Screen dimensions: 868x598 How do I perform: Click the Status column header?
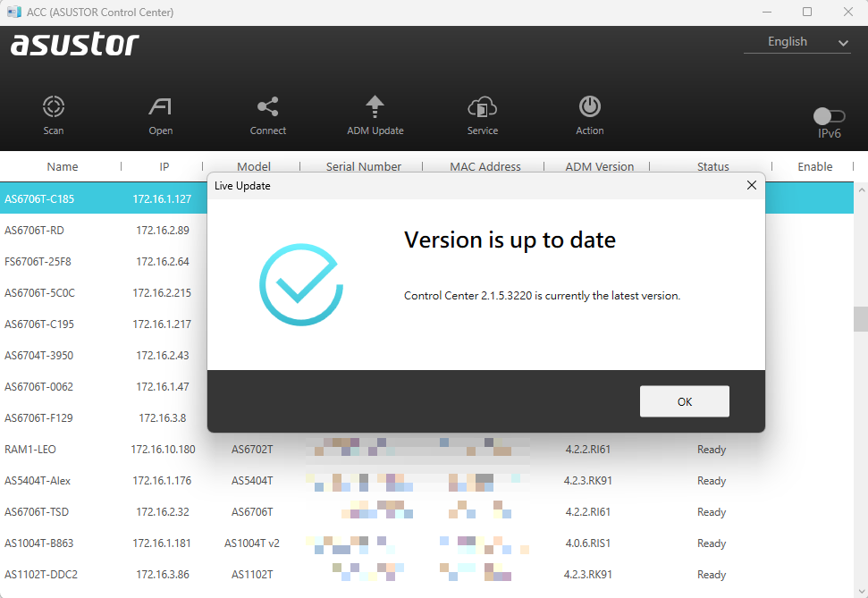[x=713, y=166]
